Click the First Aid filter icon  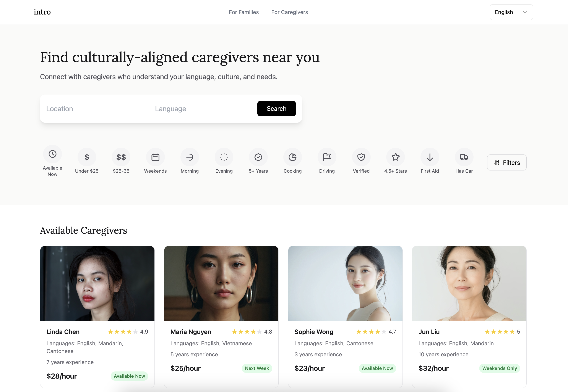pyautogui.click(x=430, y=157)
